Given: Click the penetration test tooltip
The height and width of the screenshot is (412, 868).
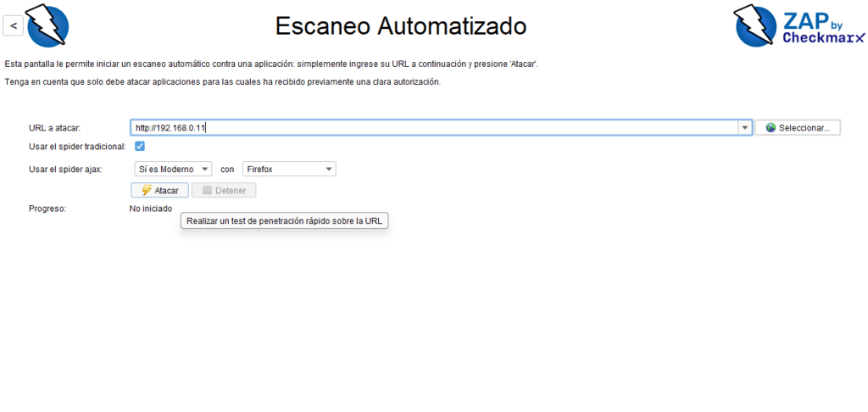Looking at the screenshot, I should pyautogui.click(x=285, y=221).
